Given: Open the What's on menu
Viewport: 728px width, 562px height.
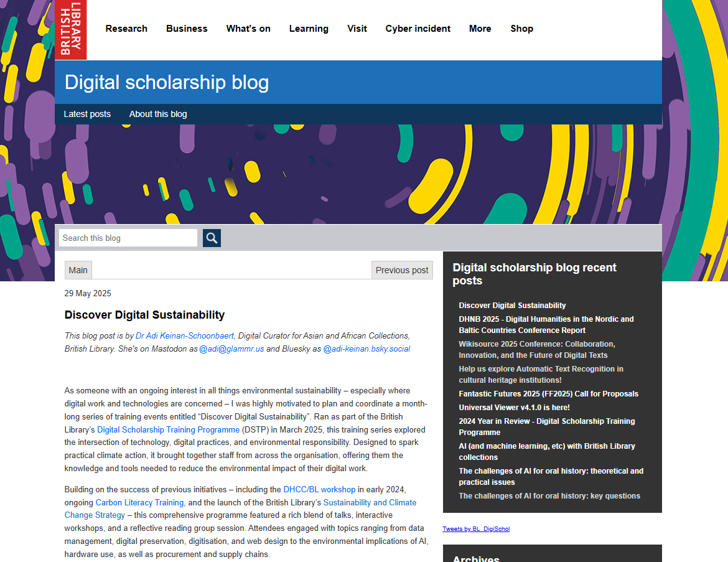Looking at the screenshot, I should click(248, 29).
